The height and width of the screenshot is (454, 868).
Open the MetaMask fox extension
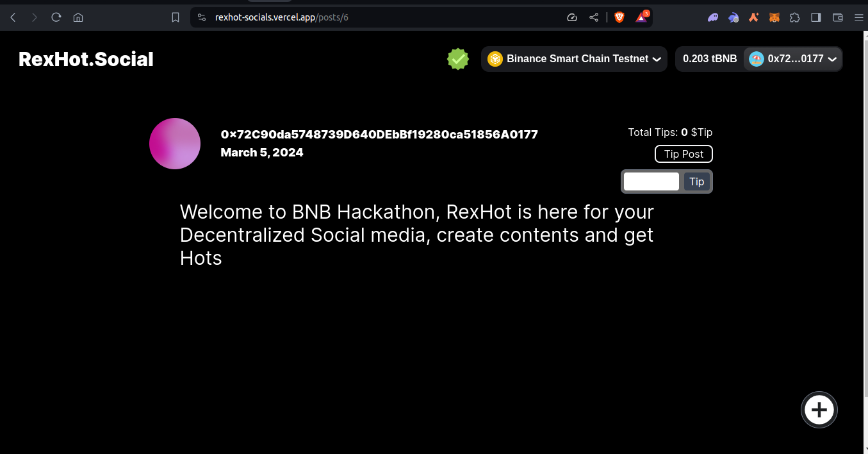pyautogui.click(x=774, y=17)
